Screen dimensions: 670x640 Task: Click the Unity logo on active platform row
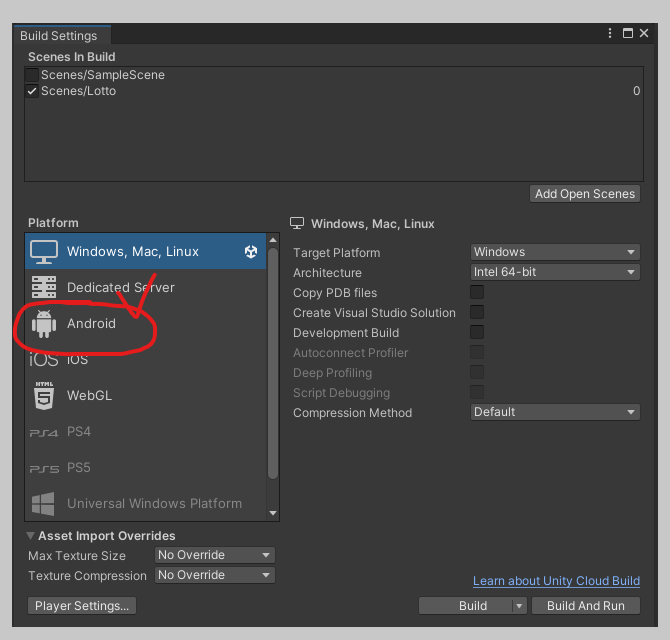[251, 252]
